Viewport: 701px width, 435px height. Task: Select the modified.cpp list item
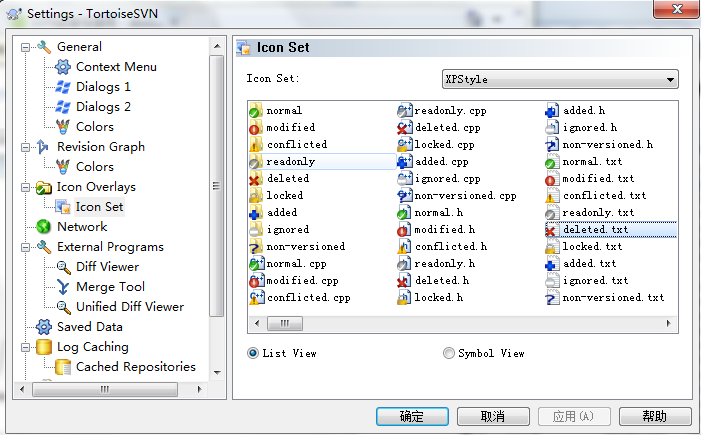pyautogui.click(x=294, y=280)
